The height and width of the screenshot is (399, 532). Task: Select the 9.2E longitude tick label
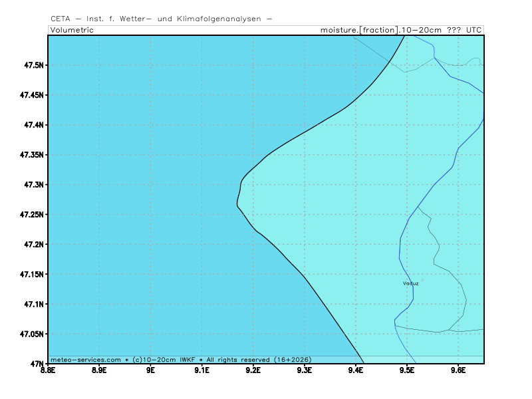click(x=253, y=370)
